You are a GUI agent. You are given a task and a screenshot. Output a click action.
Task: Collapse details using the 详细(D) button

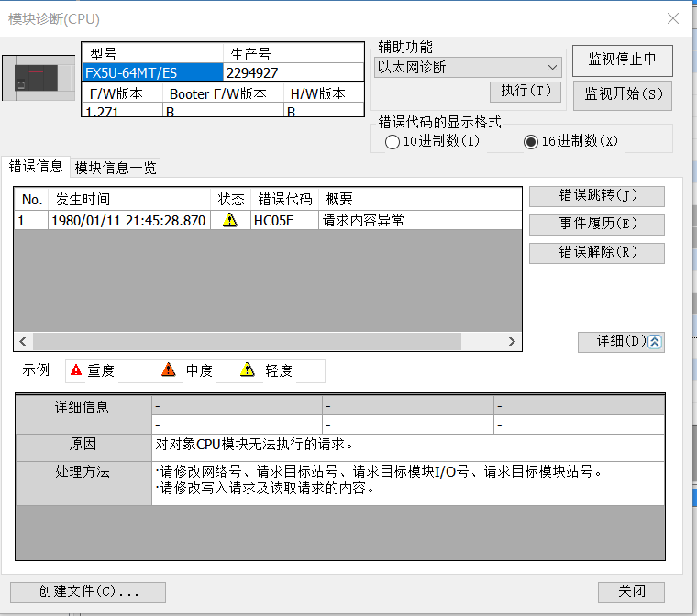point(621,341)
